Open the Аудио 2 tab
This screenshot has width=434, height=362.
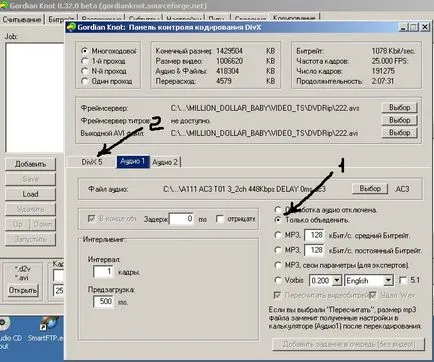pyautogui.click(x=165, y=162)
